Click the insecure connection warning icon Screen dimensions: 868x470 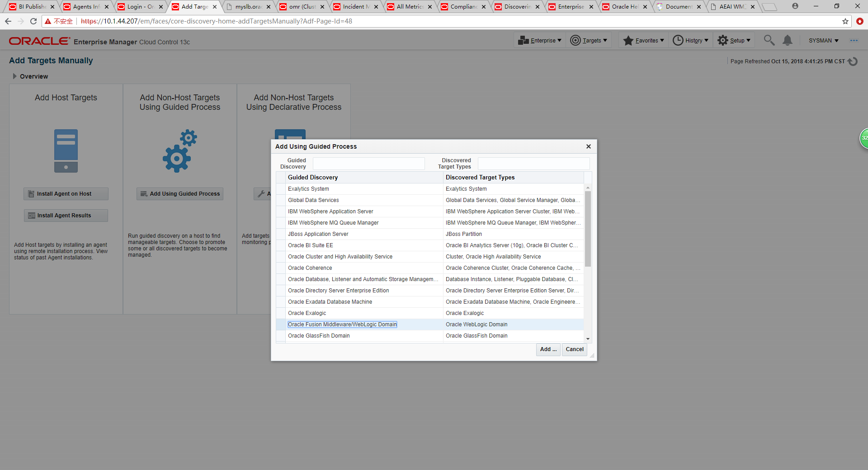48,21
